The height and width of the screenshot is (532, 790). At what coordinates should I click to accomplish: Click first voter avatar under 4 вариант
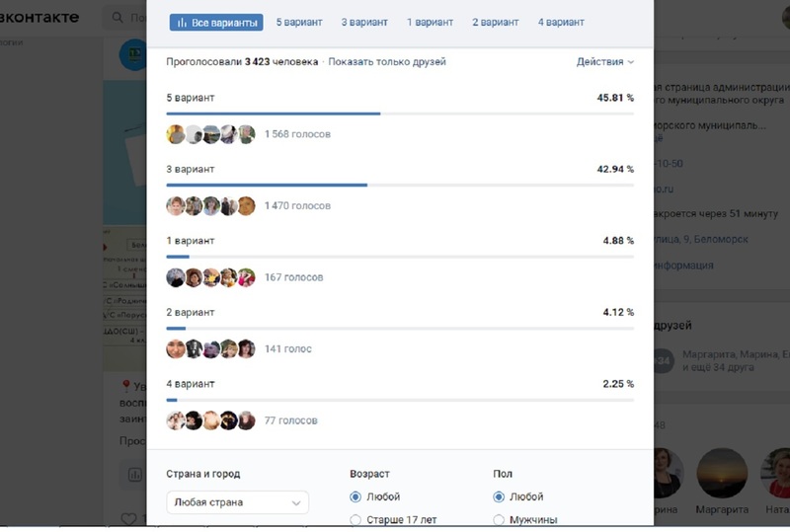pyautogui.click(x=176, y=420)
